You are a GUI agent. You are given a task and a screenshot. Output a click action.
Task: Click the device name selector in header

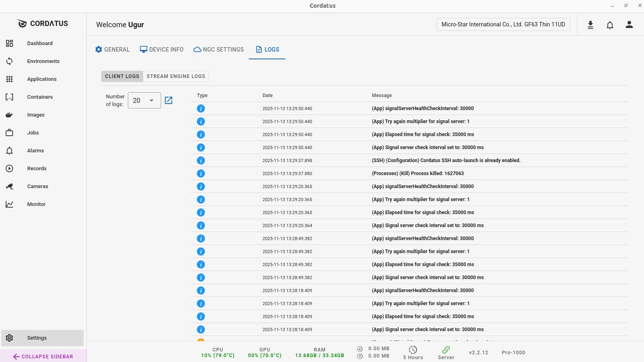[503, 24]
